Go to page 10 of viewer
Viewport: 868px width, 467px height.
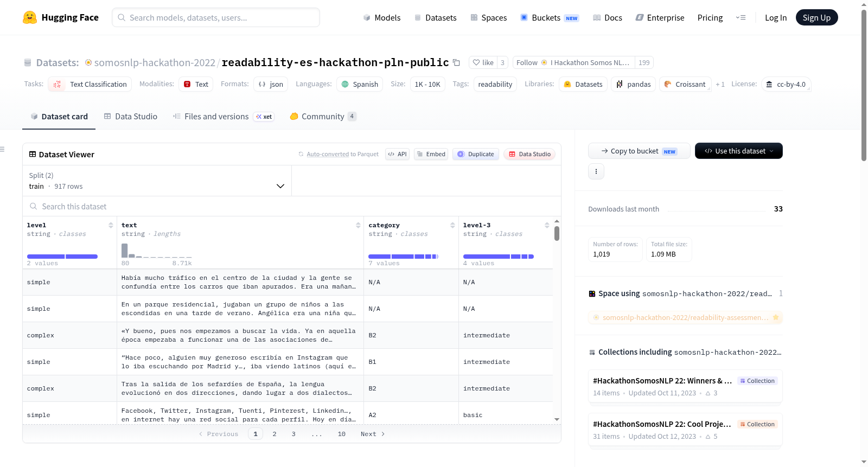pos(342,434)
